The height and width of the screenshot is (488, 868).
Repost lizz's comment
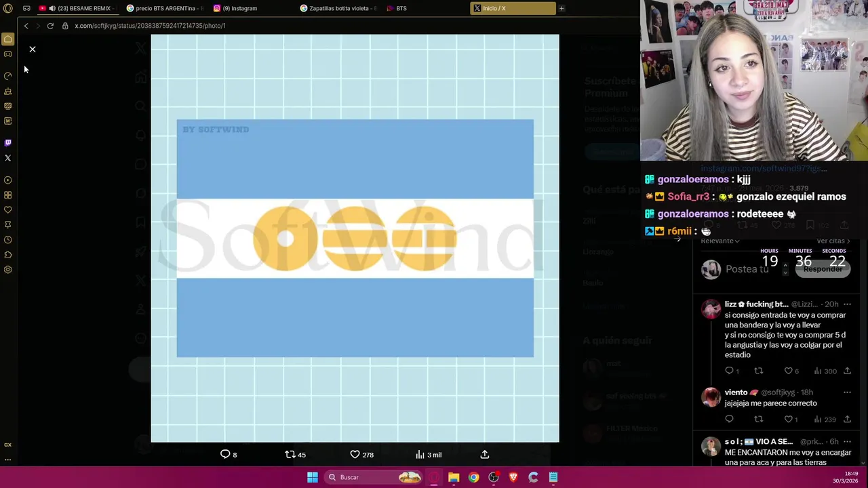coord(759,371)
